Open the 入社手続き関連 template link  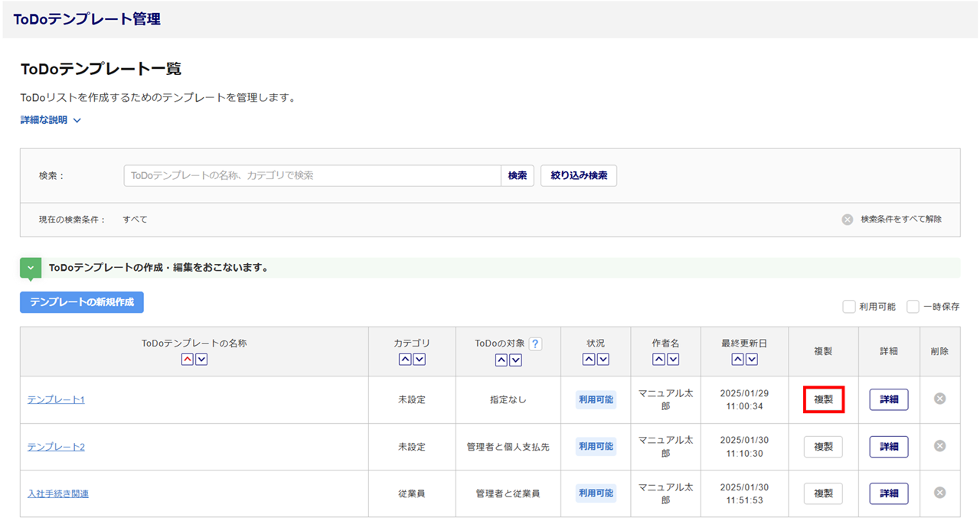tap(58, 493)
